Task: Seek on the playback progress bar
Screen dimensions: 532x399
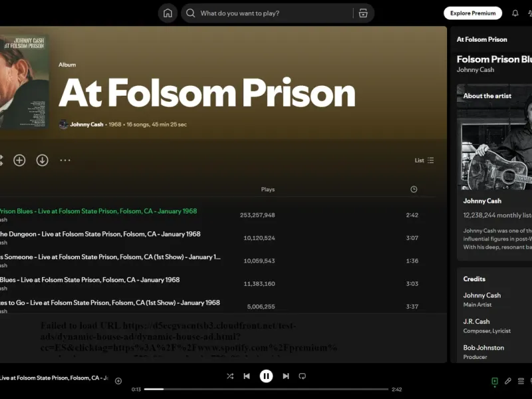Action: (x=266, y=389)
